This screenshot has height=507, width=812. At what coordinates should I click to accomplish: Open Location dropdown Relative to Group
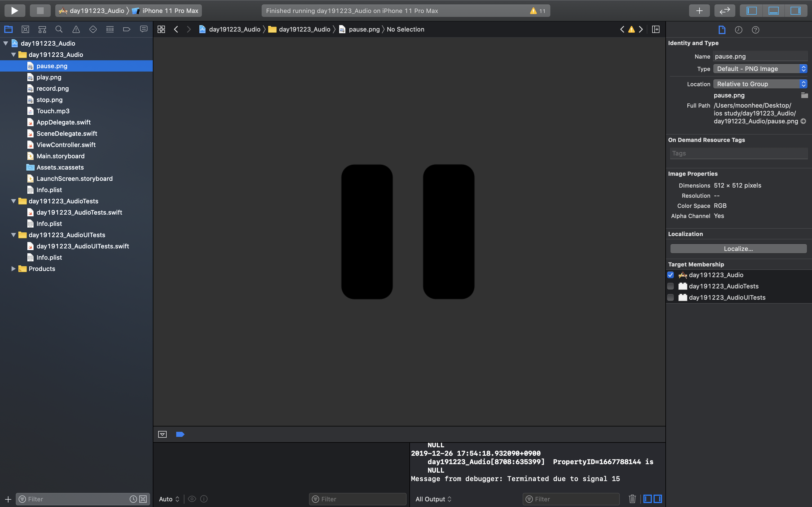[760, 84]
